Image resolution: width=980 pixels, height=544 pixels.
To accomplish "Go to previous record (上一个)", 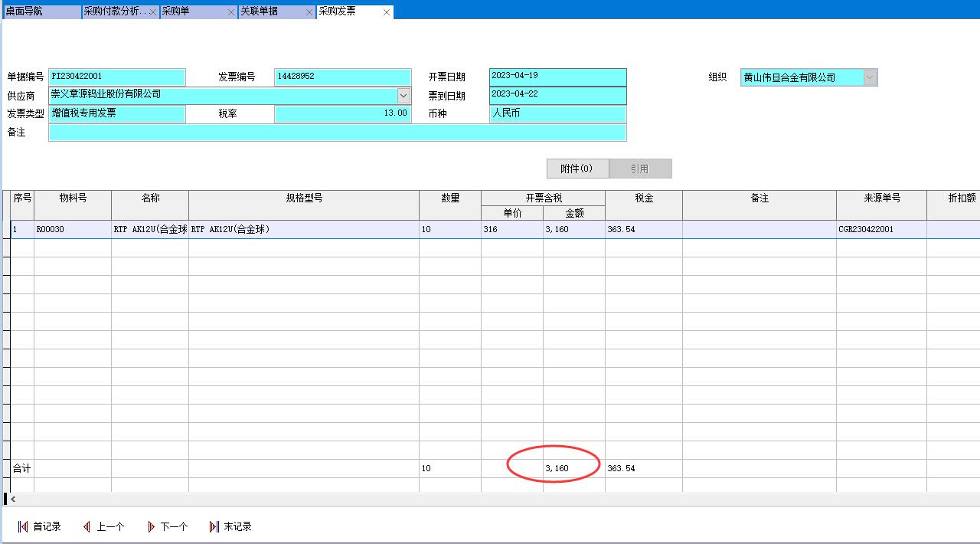I will 103,527.
